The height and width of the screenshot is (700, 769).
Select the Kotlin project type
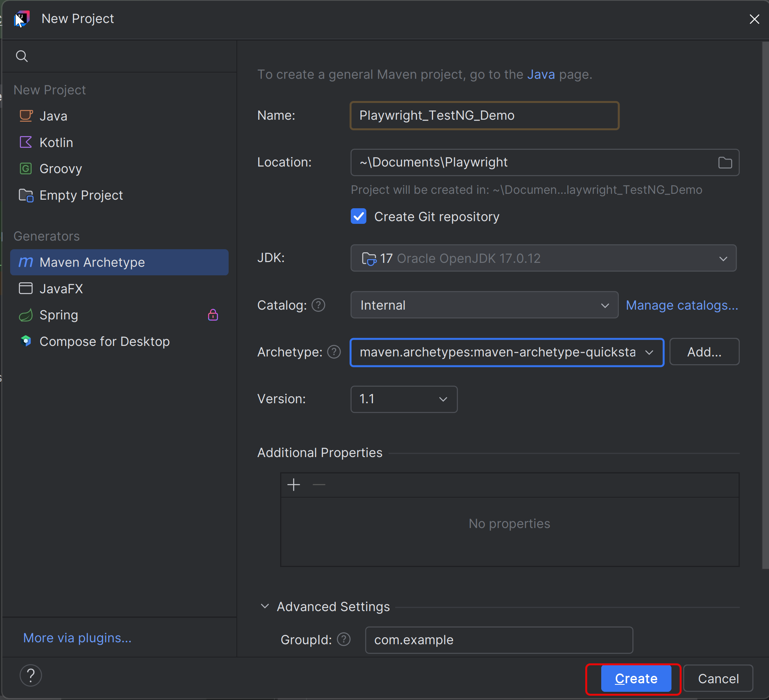pos(56,143)
